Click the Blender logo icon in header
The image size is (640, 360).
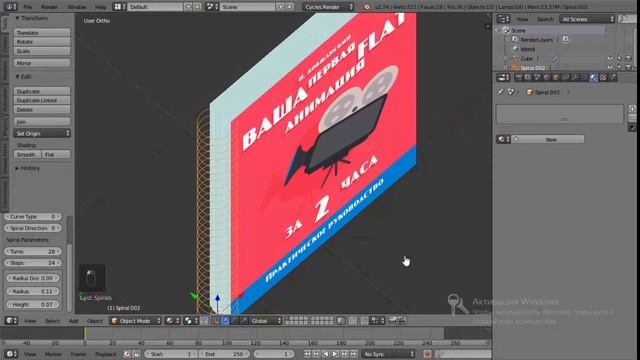367,7
